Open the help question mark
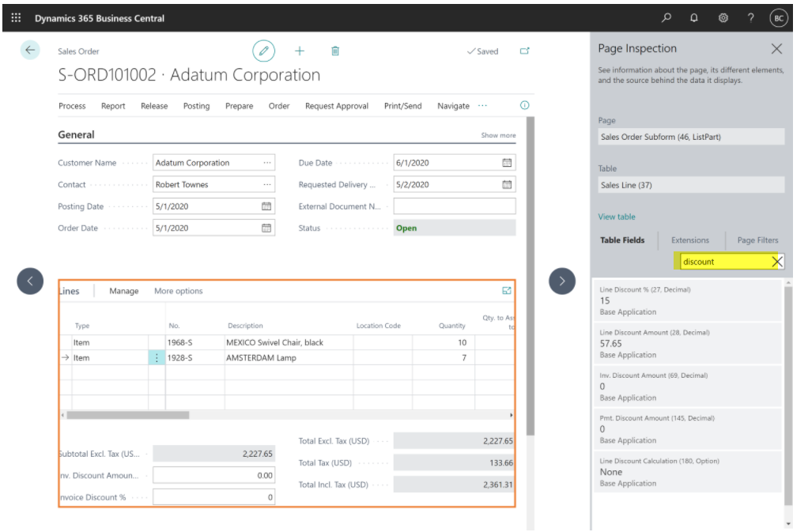 [751, 18]
